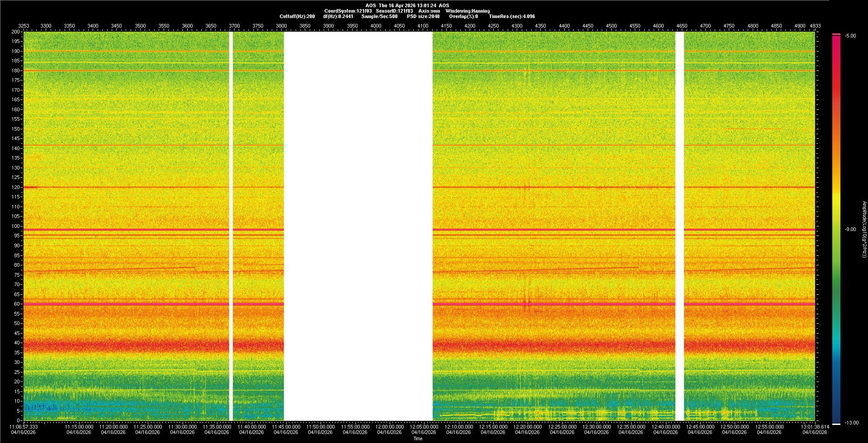Click the 200 Hz frequency axis label

pos(16,32)
